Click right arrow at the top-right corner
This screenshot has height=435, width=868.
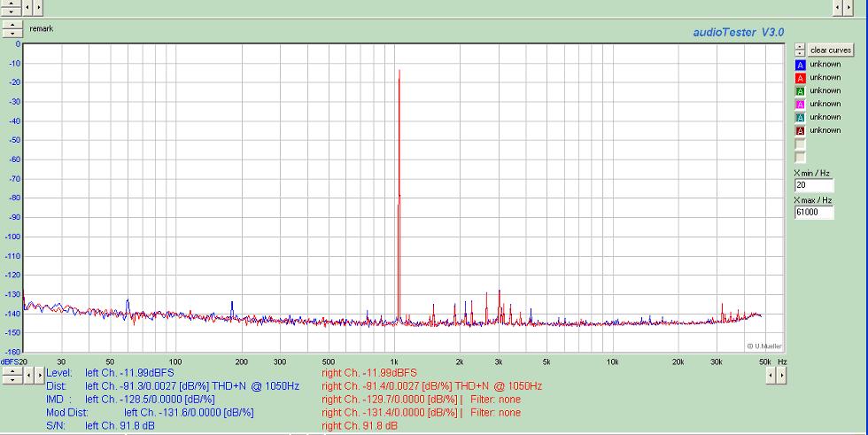click(849, 8)
